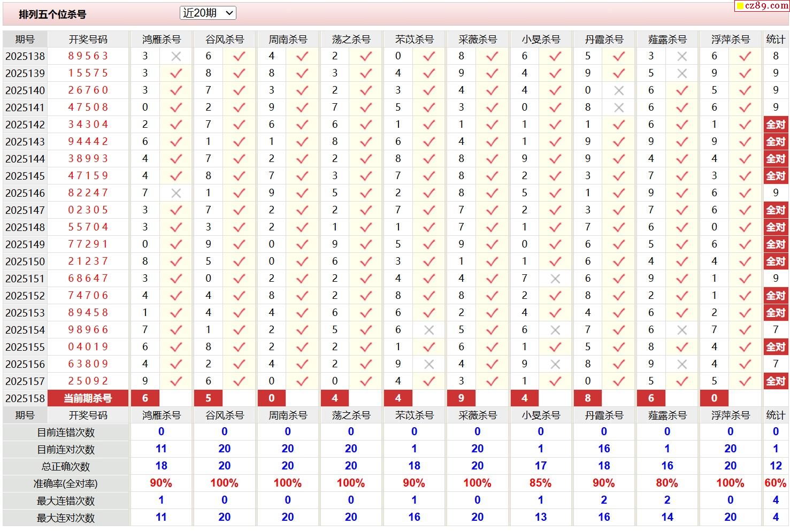Image resolution: width=790 pixels, height=532 pixels.
Task: Click the period number 2025158
Action: point(25,398)
